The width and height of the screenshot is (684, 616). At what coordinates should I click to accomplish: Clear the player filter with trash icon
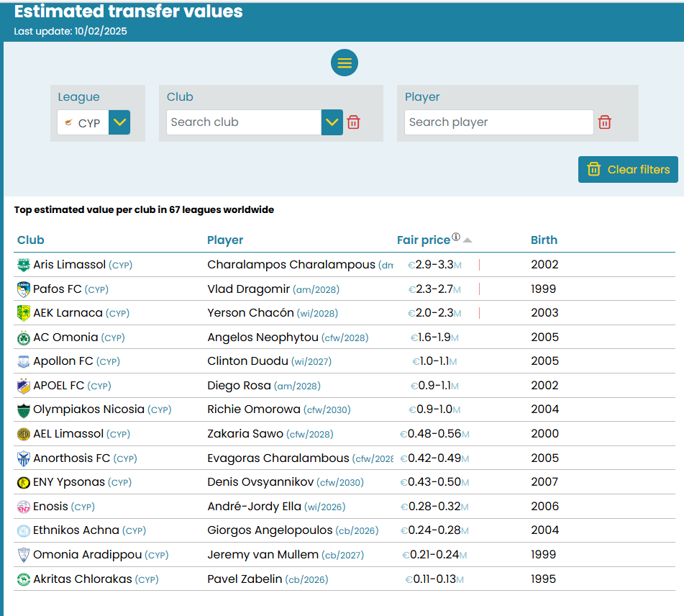pyautogui.click(x=605, y=122)
